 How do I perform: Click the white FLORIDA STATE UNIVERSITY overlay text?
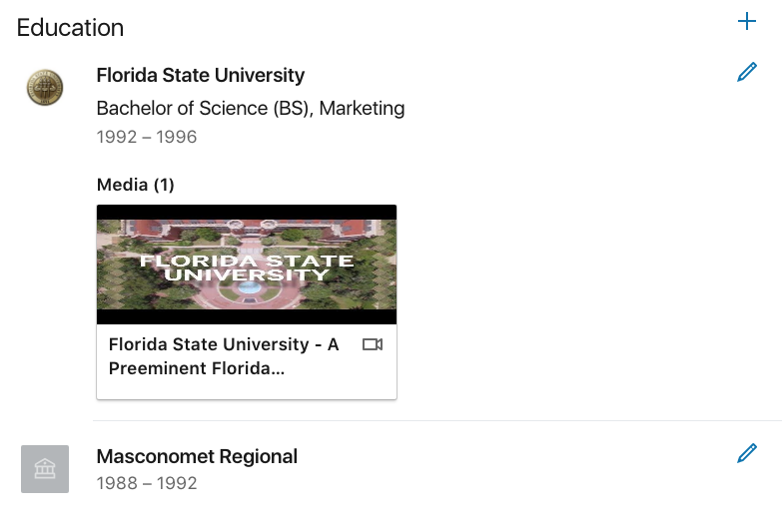(x=247, y=267)
